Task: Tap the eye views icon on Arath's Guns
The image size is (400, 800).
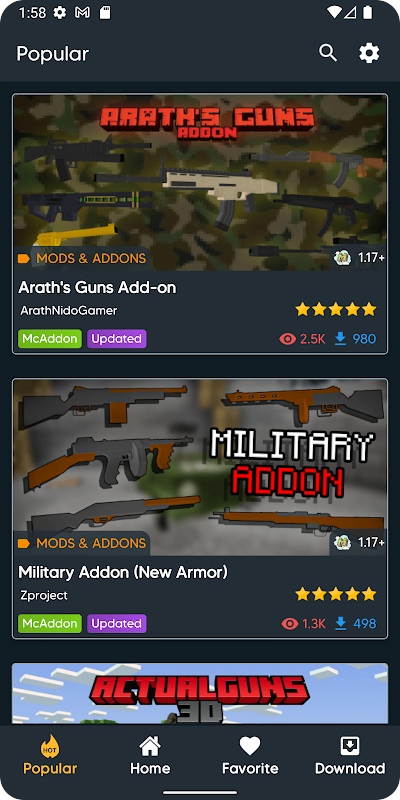Action: tap(288, 339)
